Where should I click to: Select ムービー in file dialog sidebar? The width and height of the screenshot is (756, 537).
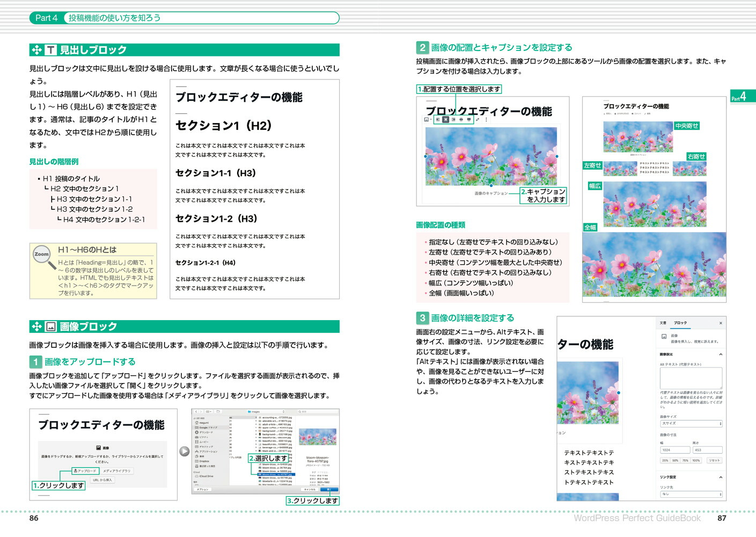pyautogui.click(x=202, y=442)
